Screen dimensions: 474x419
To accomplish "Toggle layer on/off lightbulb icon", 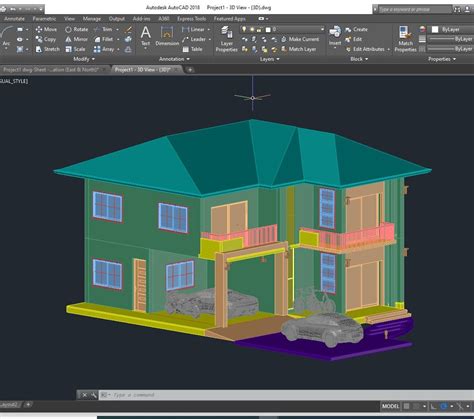I will 244,29.
